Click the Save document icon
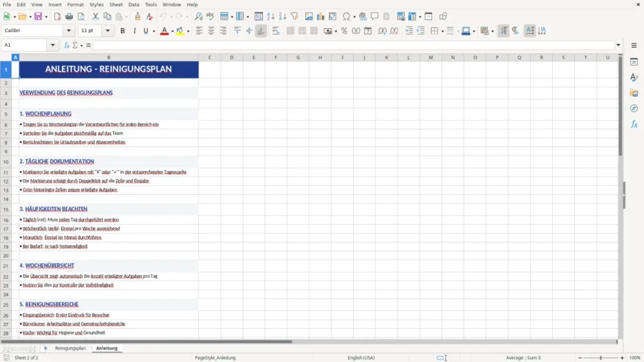The width and height of the screenshot is (644, 362). (x=38, y=16)
